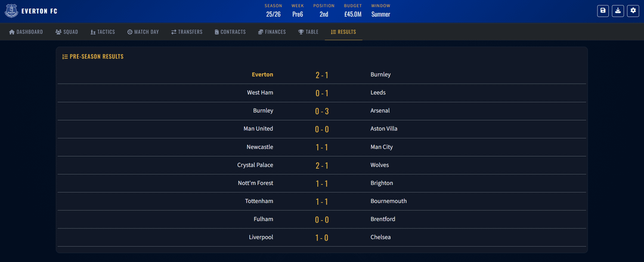
Task: Open settings with the gear icon
Action: pos(633,11)
